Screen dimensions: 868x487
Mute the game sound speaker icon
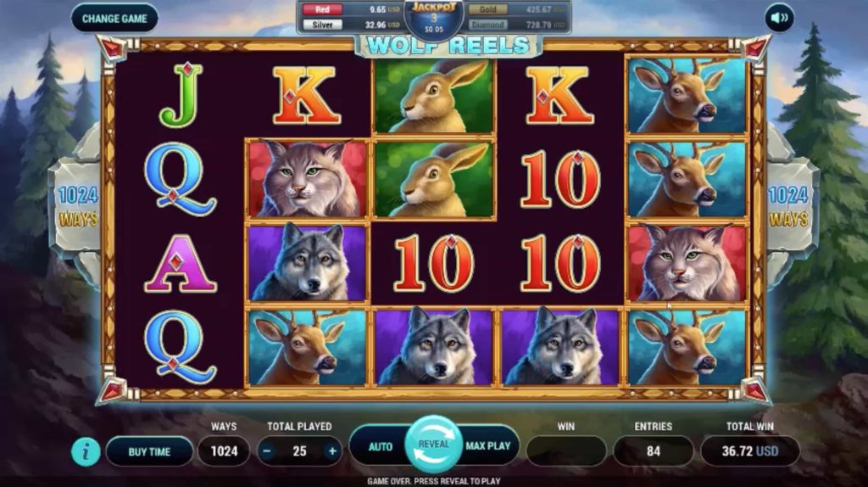780,19
